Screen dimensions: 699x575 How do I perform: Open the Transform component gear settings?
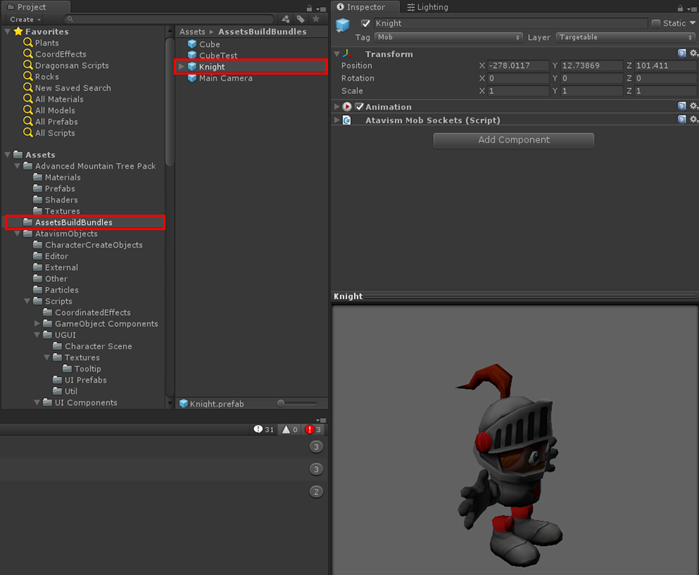(693, 54)
